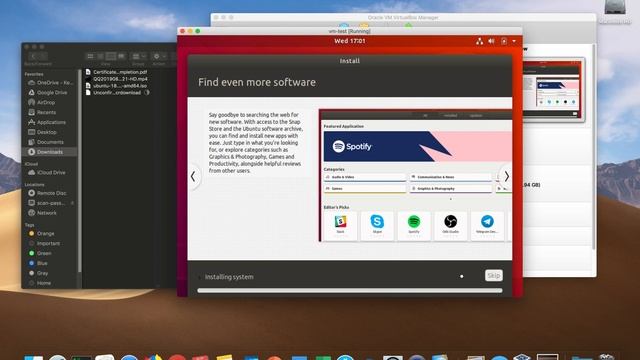Select the QQ2019 HD mp4 file
Viewport: 640px width, 360px height.
[x=116, y=79]
